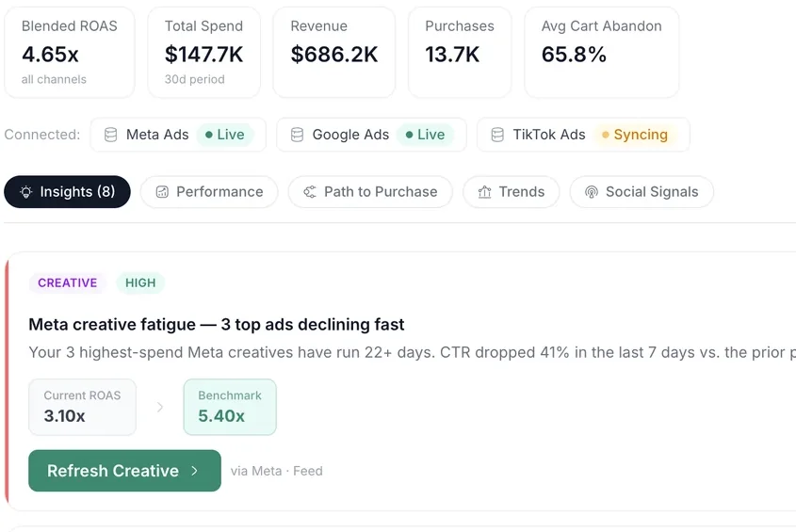Image resolution: width=796 pixels, height=532 pixels.
Task: Go to the Social Signals tab
Action: tap(642, 192)
